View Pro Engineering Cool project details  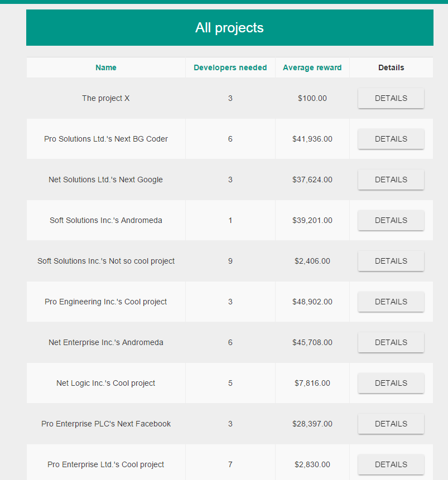tap(391, 302)
